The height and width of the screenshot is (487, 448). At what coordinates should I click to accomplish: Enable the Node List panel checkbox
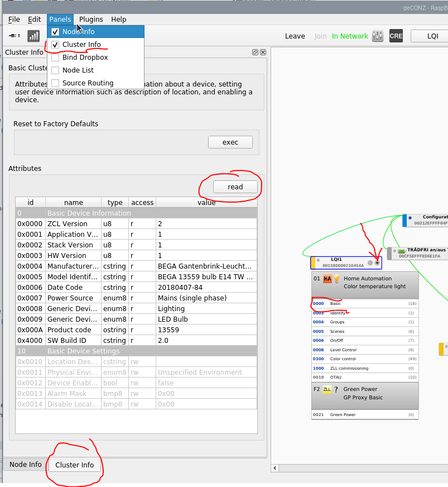point(55,70)
